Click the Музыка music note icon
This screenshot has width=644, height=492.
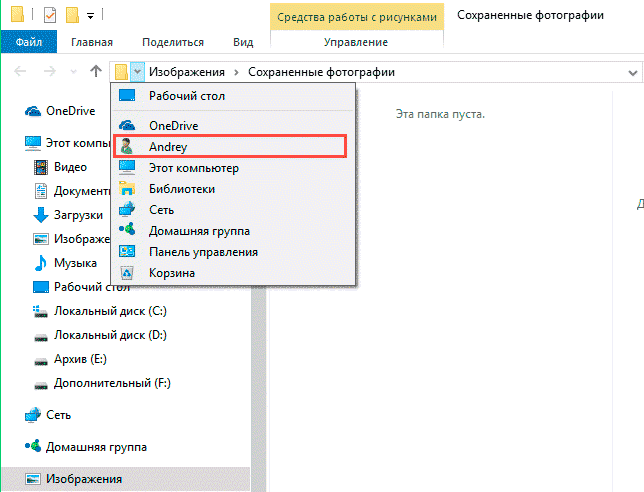tap(41, 263)
